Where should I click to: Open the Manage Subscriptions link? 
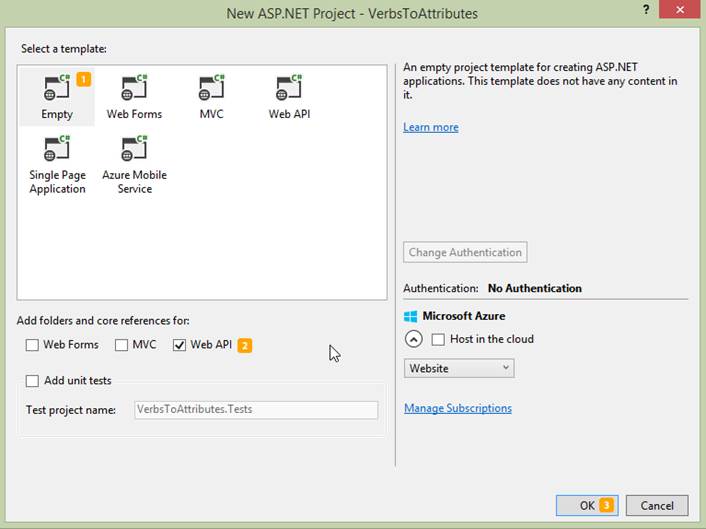pyautogui.click(x=457, y=408)
